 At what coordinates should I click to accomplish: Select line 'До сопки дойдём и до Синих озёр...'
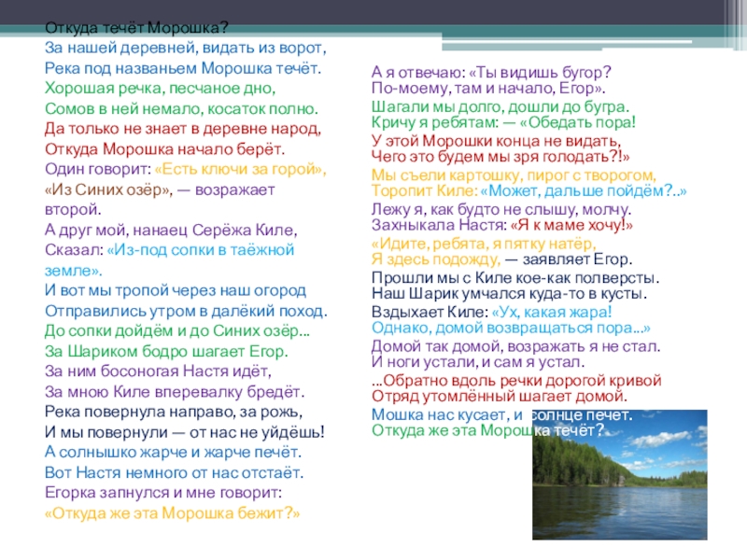pos(177,331)
